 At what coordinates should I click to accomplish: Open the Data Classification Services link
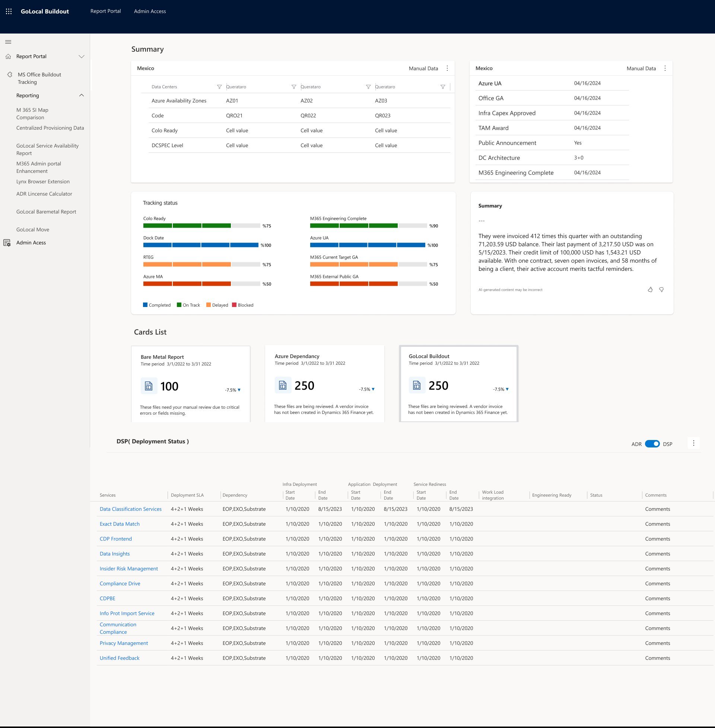coord(130,509)
